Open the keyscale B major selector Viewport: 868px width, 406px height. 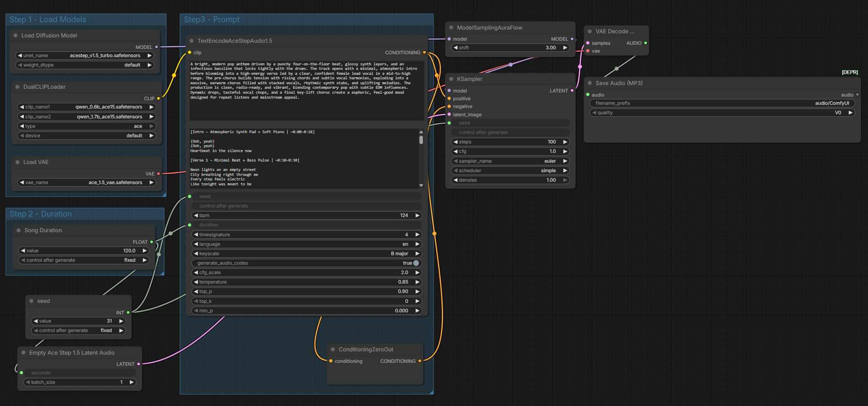[307, 254]
